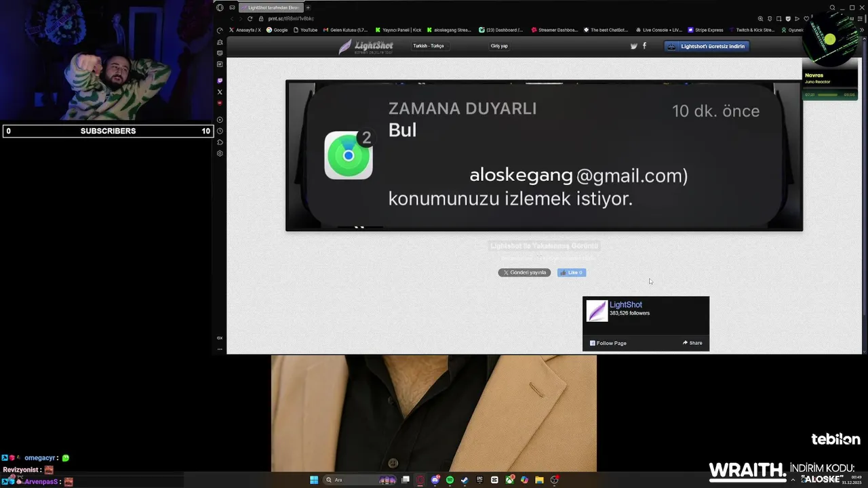The width and height of the screenshot is (868, 488).
Task: Open The best ChatBot bookmark
Action: [606, 30]
